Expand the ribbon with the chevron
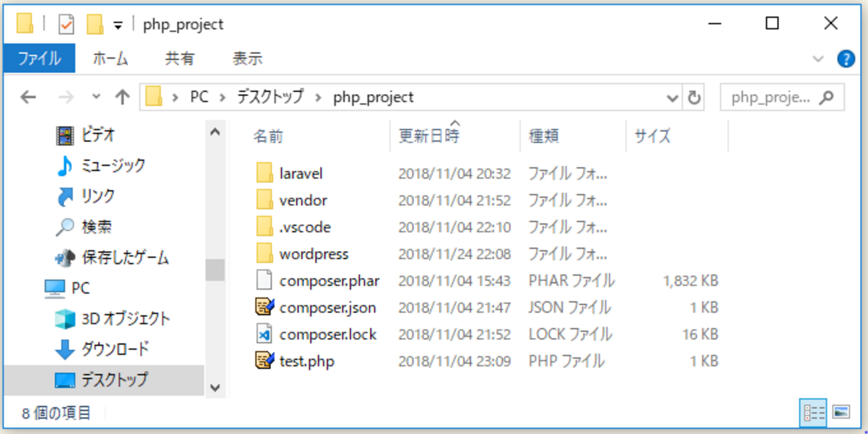 point(818,59)
